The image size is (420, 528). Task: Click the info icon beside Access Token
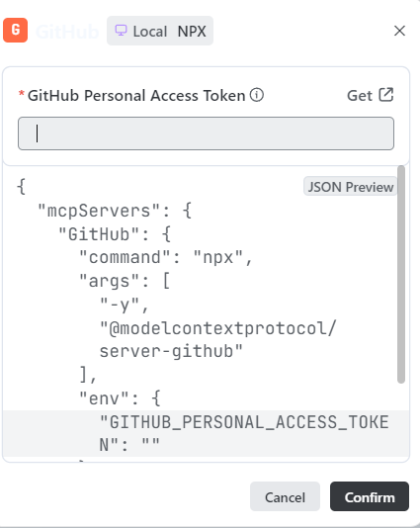pos(257,95)
